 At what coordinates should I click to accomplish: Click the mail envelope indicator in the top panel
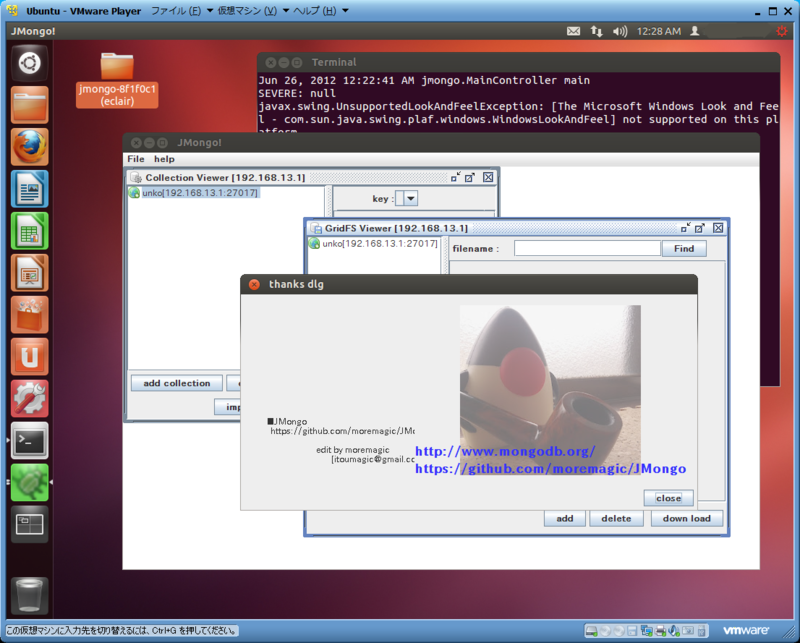point(573,31)
